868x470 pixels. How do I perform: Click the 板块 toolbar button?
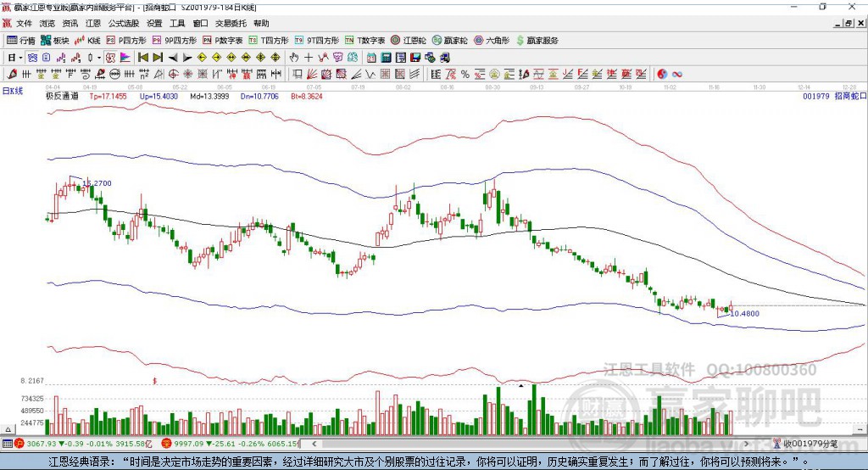click(54, 41)
